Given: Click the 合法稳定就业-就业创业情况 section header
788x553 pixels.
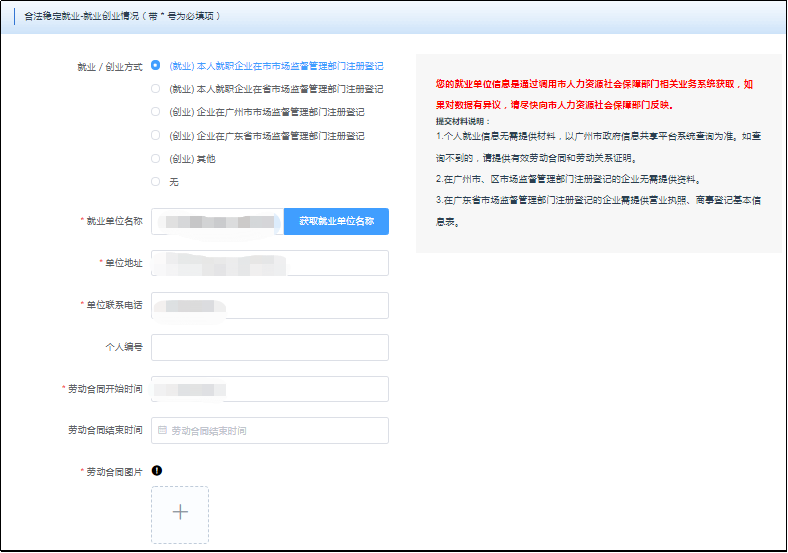Looking at the screenshot, I should [x=123, y=16].
